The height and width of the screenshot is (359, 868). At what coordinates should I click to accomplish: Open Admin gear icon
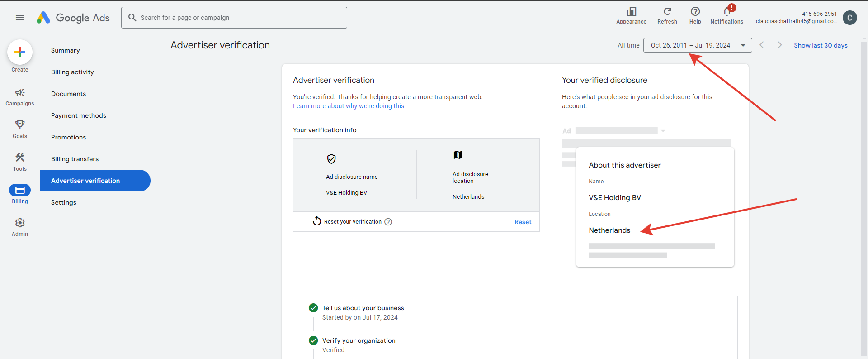[20, 223]
